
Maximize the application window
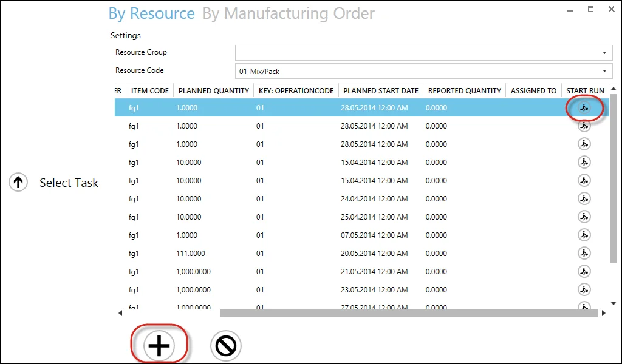click(590, 10)
